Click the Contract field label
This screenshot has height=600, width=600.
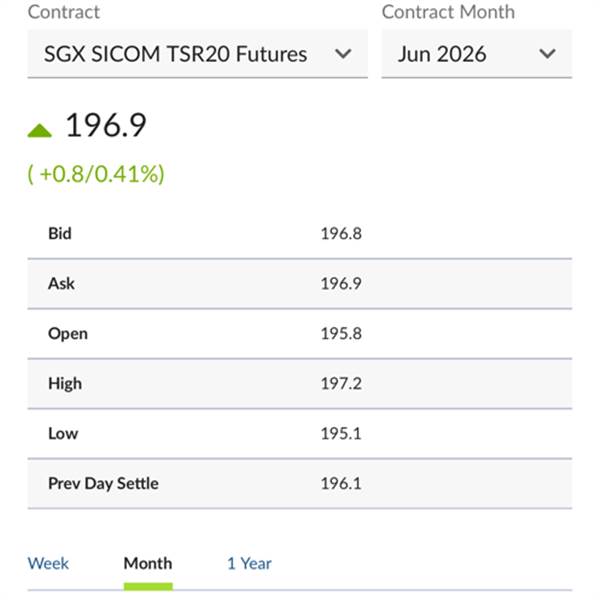coord(63,12)
